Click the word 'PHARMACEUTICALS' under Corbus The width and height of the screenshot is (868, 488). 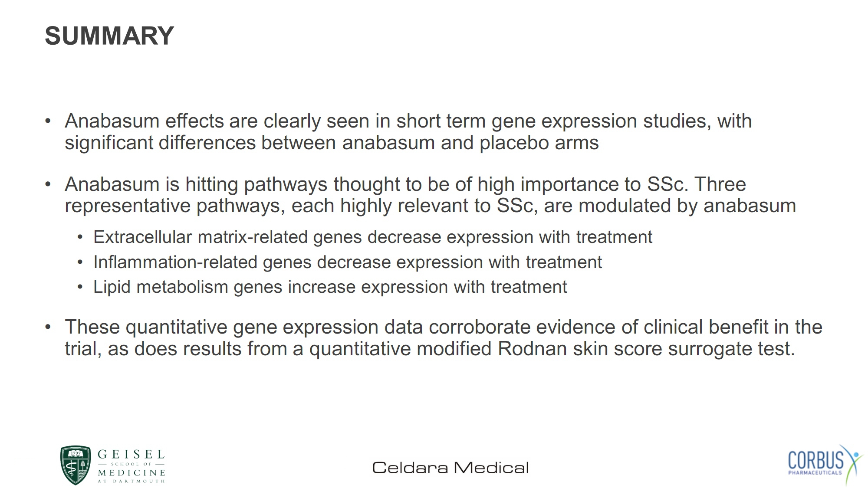pyautogui.click(x=815, y=473)
